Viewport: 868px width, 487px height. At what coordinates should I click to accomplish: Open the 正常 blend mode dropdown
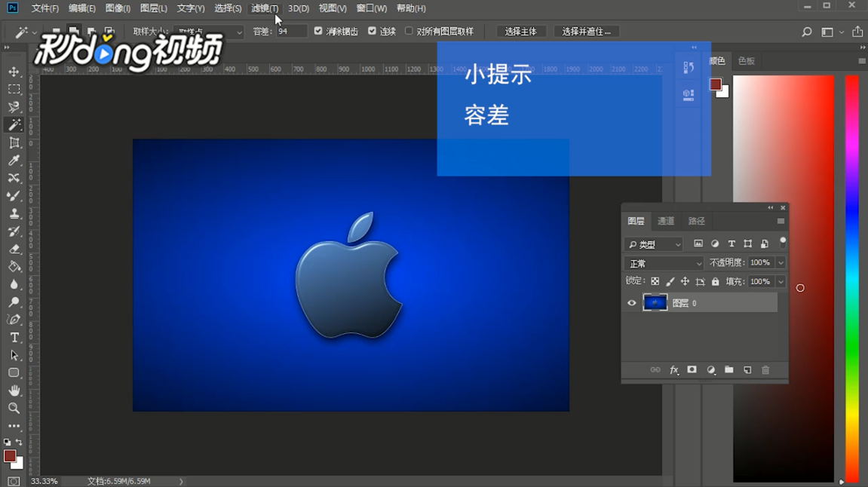(664, 263)
